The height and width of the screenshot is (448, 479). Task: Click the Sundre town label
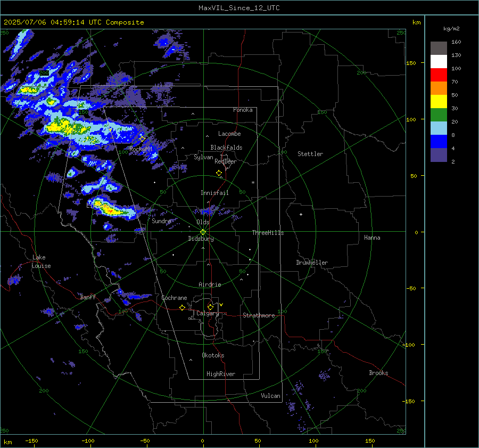point(161,221)
